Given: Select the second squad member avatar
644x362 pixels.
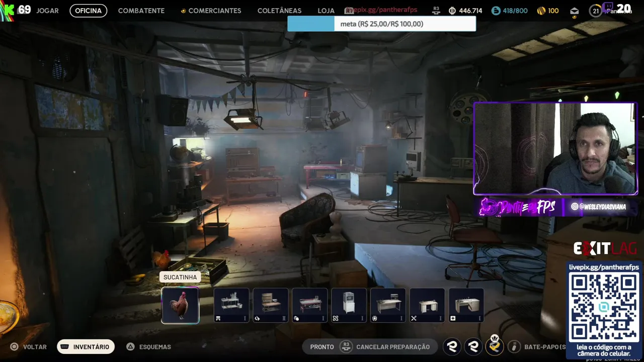Looking at the screenshot, I should click(473, 346).
